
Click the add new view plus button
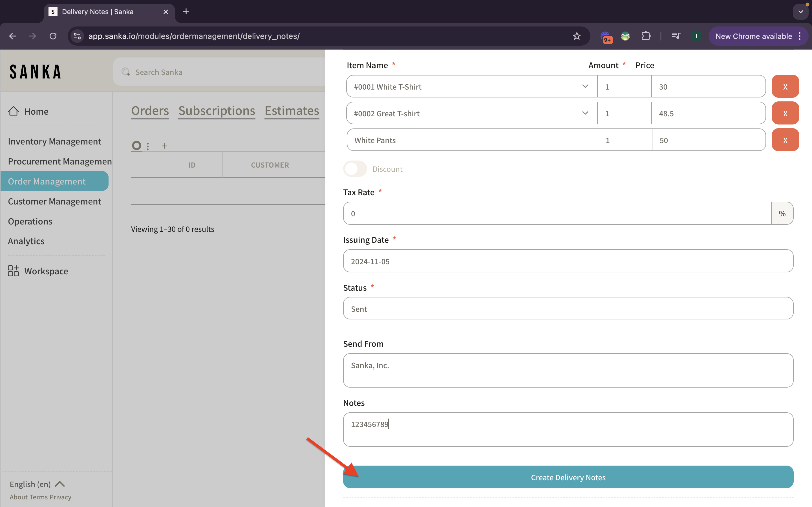(164, 145)
